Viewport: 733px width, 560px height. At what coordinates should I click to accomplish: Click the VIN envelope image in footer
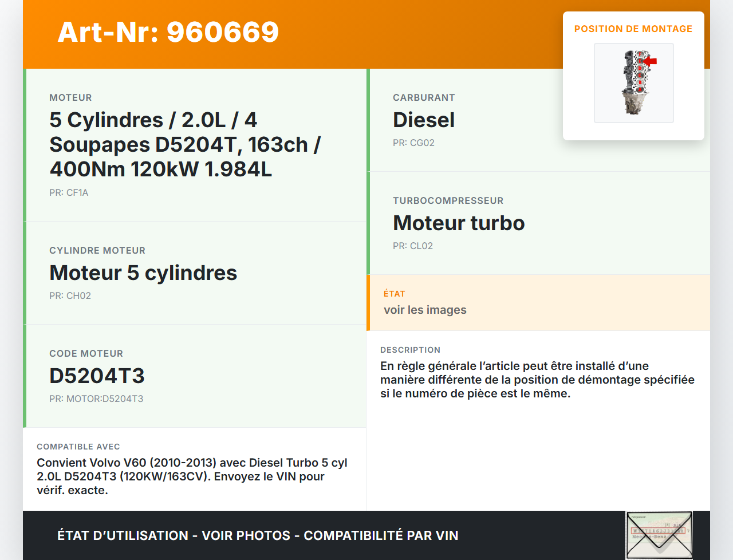click(659, 535)
